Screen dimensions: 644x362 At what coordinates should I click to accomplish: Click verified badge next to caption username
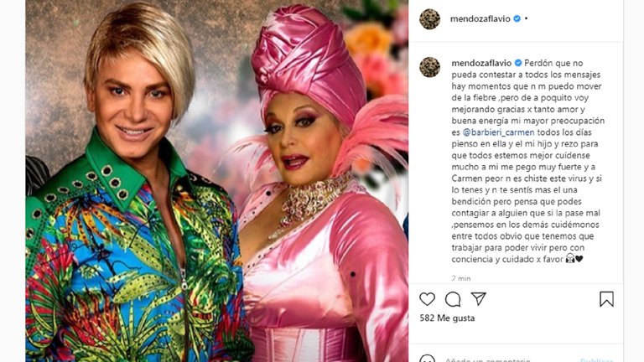(x=518, y=63)
